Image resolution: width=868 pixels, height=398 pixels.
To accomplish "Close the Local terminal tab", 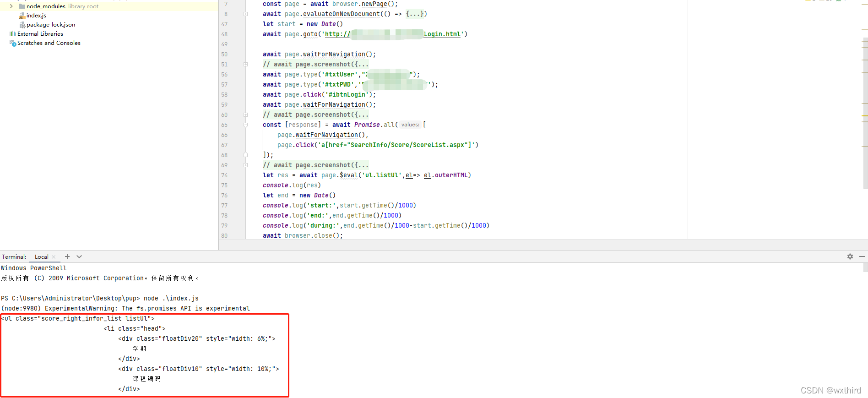I will (x=54, y=257).
